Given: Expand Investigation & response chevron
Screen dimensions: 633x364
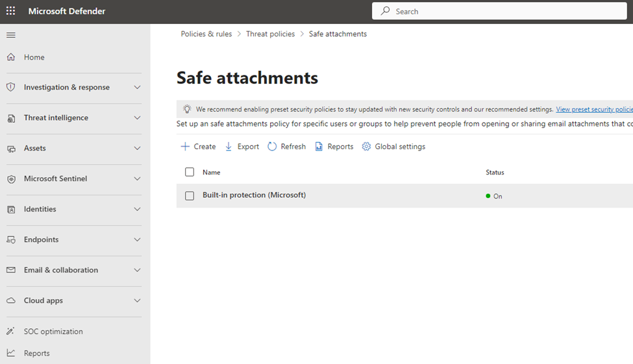Looking at the screenshot, I should [137, 87].
